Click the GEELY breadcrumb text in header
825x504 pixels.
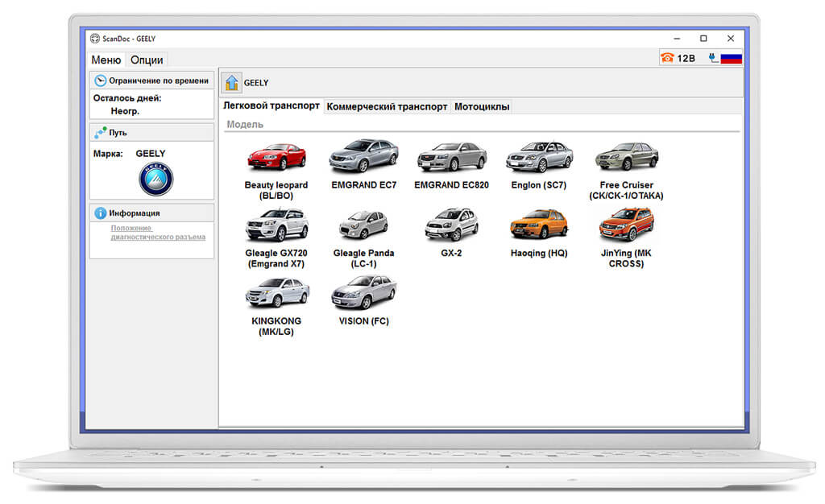click(255, 83)
